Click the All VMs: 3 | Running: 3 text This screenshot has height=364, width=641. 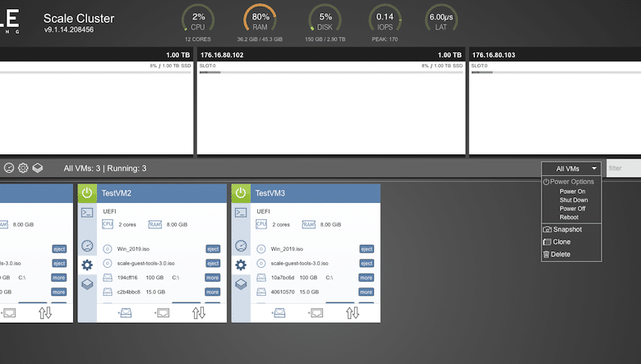[105, 168]
